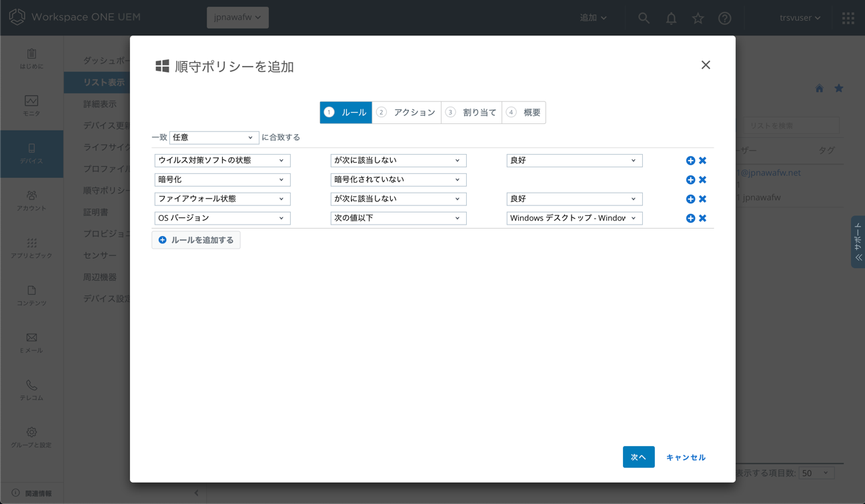This screenshot has height=504, width=865.
Task: Open the help question mark icon
Action: click(x=725, y=18)
